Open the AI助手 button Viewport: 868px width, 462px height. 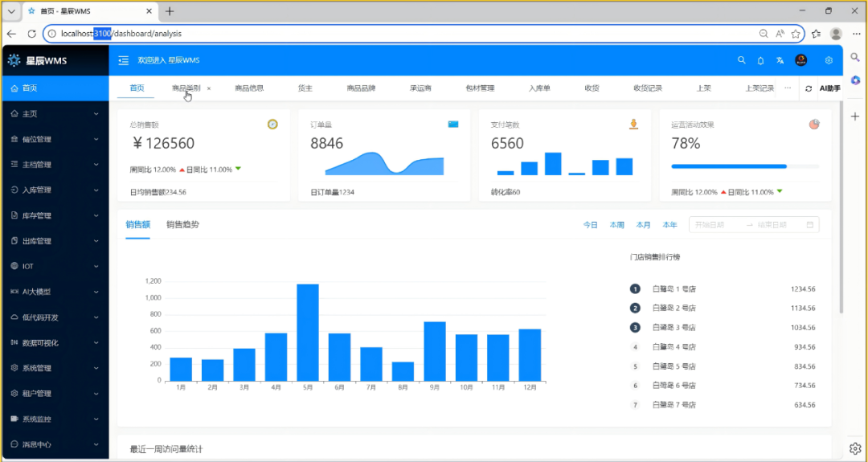tap(829, 88)
